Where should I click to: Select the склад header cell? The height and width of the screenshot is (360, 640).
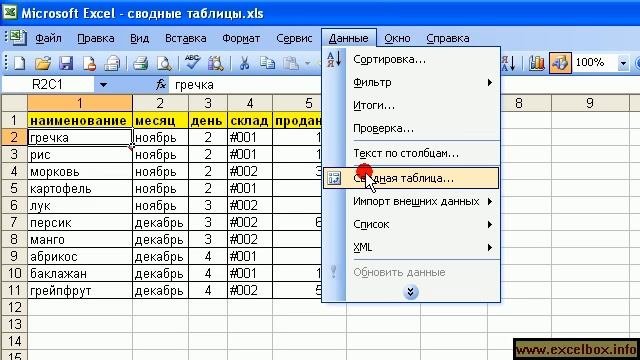pyautogui.click(x=249, y=120)
